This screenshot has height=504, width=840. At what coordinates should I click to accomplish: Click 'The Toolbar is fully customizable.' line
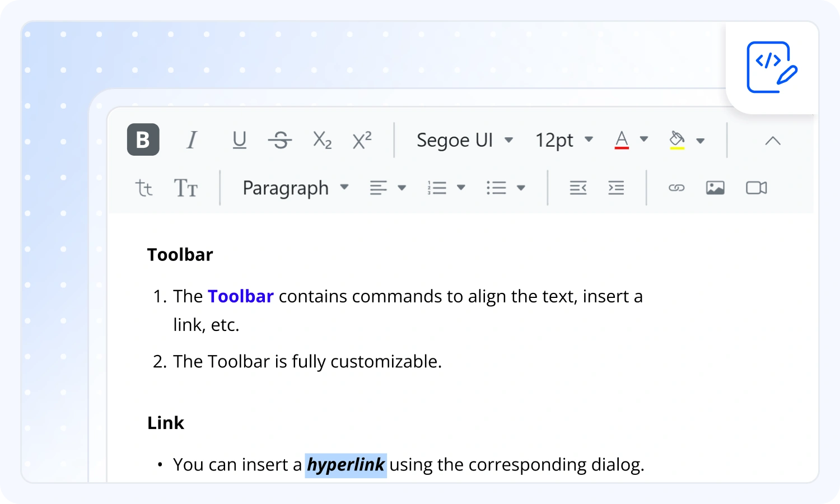coord(307,362)
